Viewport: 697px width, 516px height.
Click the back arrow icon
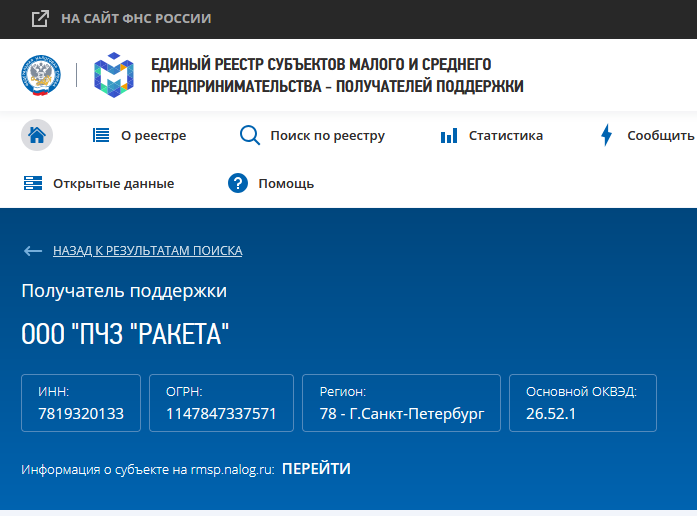point(33,251)
